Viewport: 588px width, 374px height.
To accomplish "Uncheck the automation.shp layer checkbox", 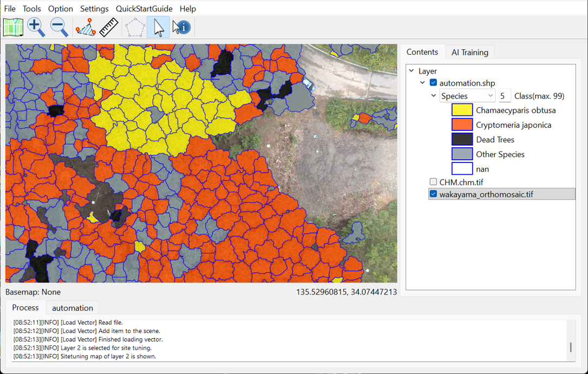I will tap(433, 83).
